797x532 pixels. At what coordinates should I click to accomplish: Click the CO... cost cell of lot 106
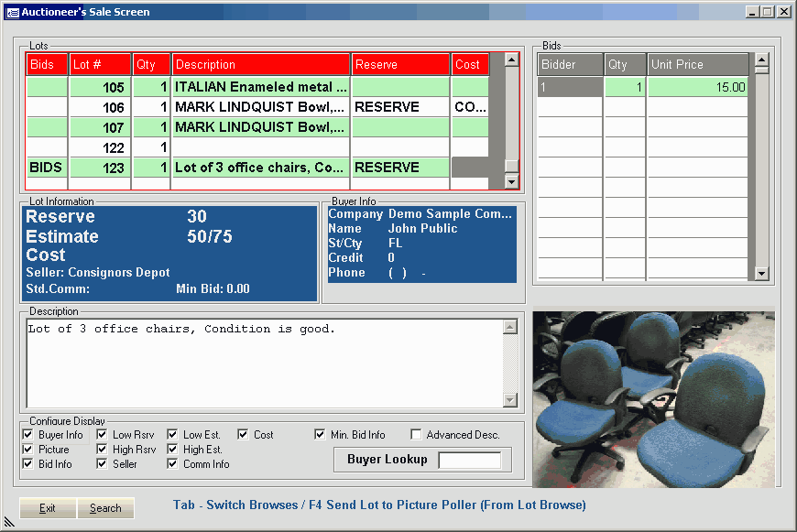[x=470, y=107]
